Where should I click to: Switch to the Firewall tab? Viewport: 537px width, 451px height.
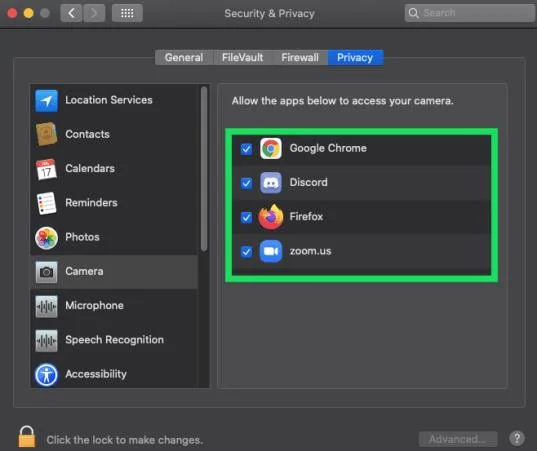tap(300, 57)
